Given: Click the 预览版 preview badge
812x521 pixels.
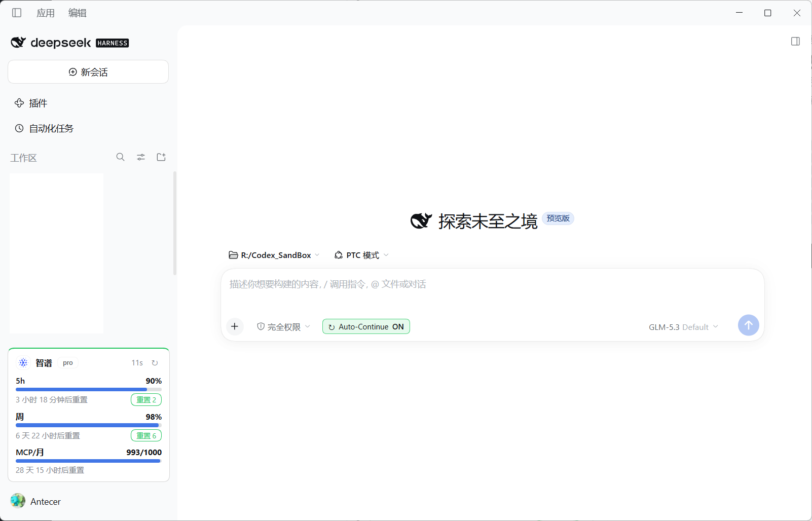Looking at the screenshot, I should click(x=558, y=218).
